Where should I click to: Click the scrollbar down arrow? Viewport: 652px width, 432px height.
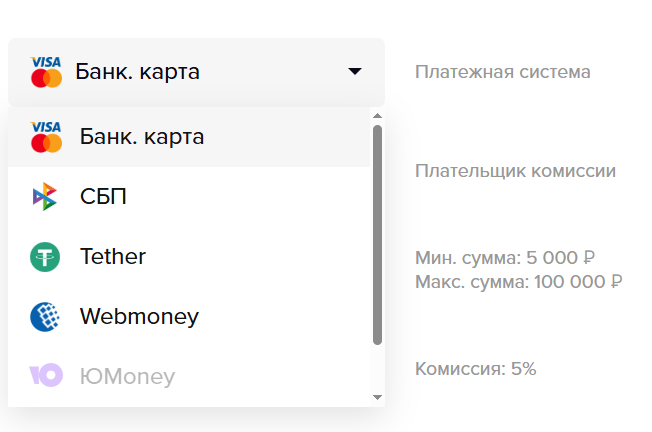tap(377, 397)
